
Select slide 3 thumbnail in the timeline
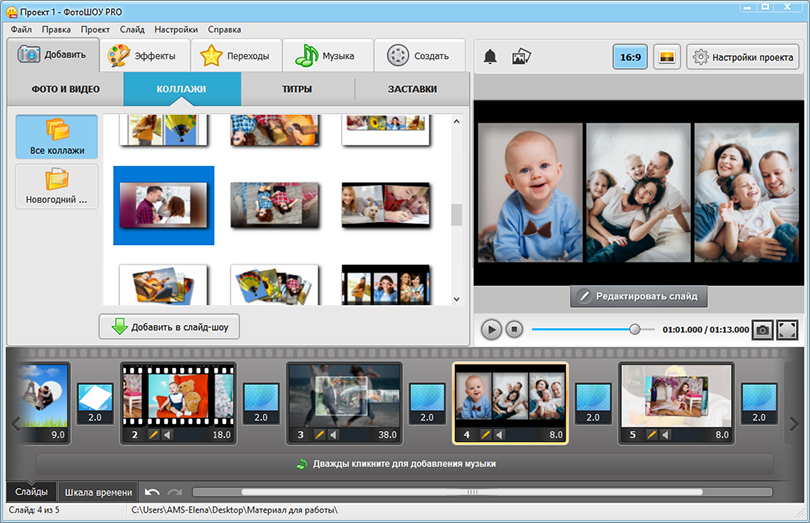344,395
